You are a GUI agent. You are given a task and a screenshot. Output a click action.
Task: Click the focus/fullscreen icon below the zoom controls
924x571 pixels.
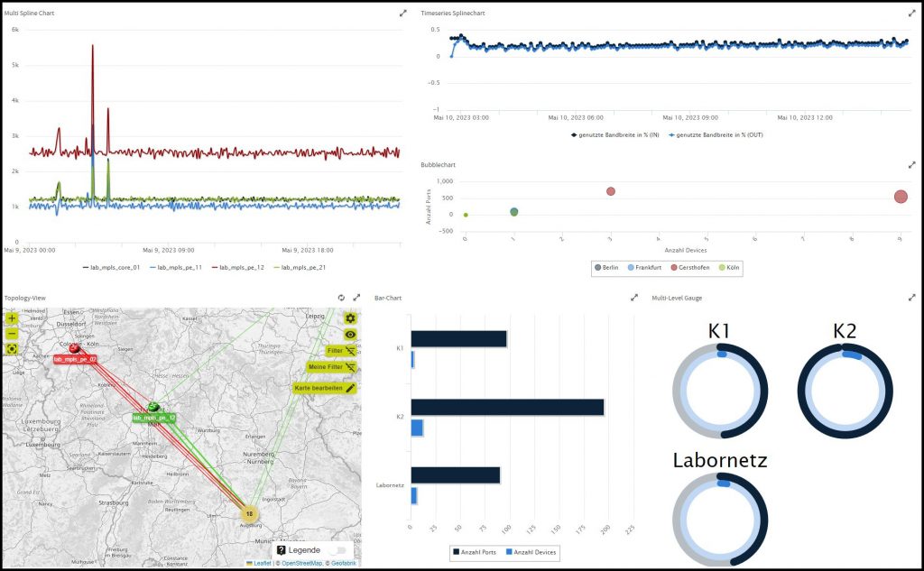point(13,348)
